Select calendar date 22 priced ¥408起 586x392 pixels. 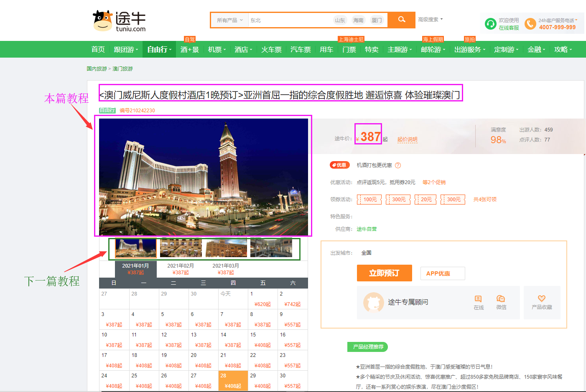click(263, 360)
